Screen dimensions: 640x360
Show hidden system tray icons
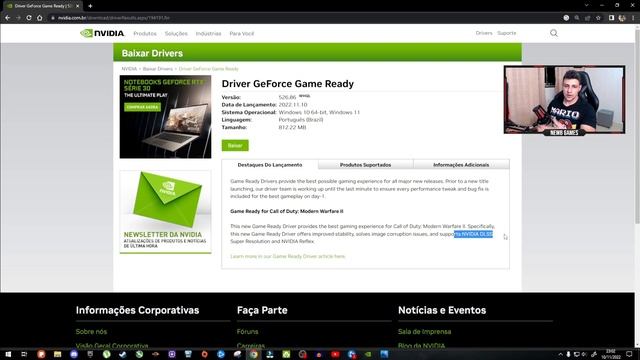pyautogui.click(x=560, y=354)
